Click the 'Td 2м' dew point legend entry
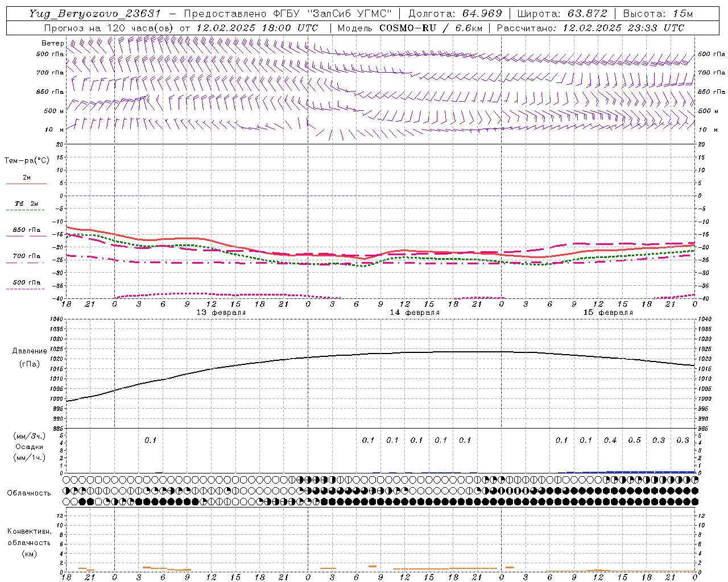The width and height of the screenshot is (728, 582). click(x=26, y=203)
